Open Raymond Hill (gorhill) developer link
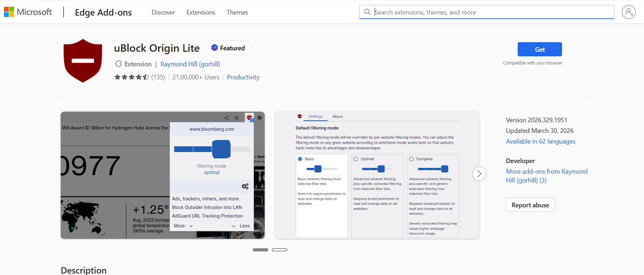 coord(190,64)
